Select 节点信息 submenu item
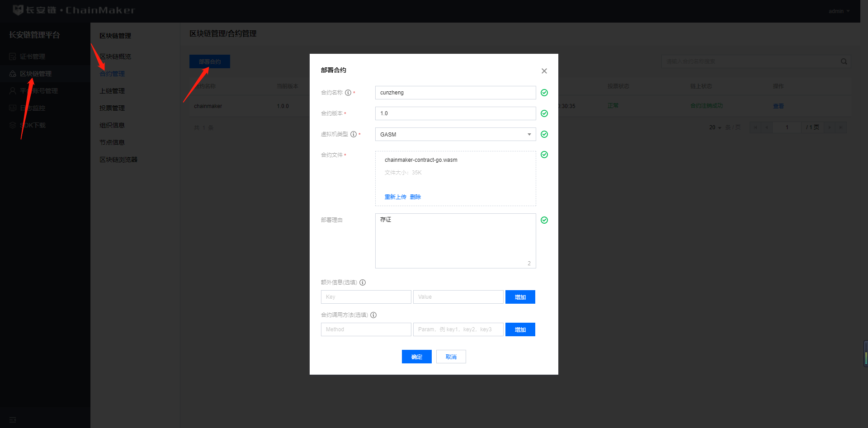Screen dimensions: 868x428 pos(112,142)
